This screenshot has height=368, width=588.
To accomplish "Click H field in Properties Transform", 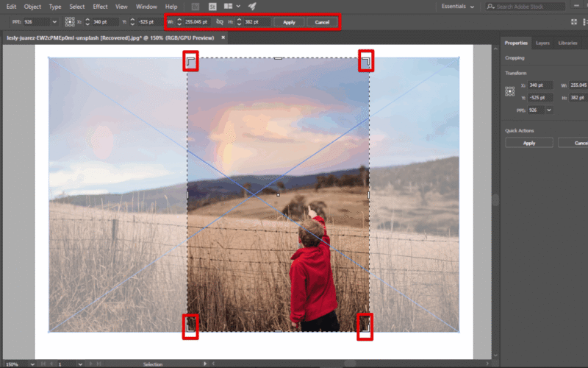I will 578,98.
